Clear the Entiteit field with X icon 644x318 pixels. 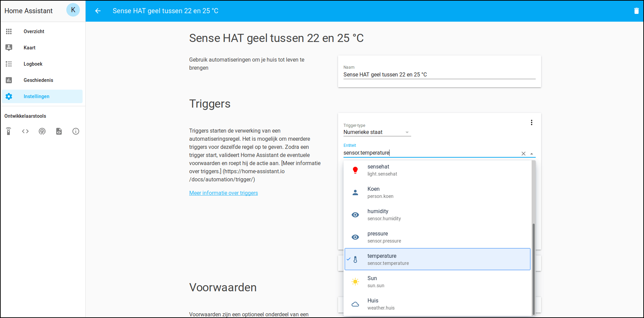click(524, 154)
